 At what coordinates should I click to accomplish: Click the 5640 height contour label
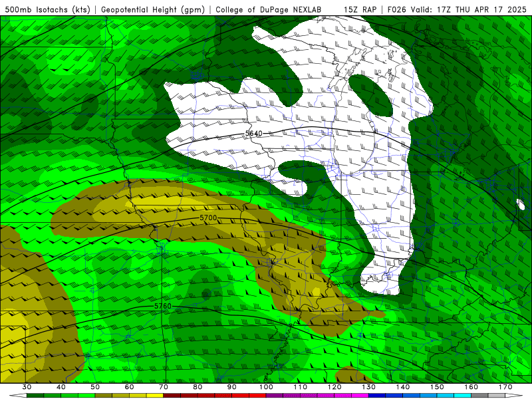(254, 134)
